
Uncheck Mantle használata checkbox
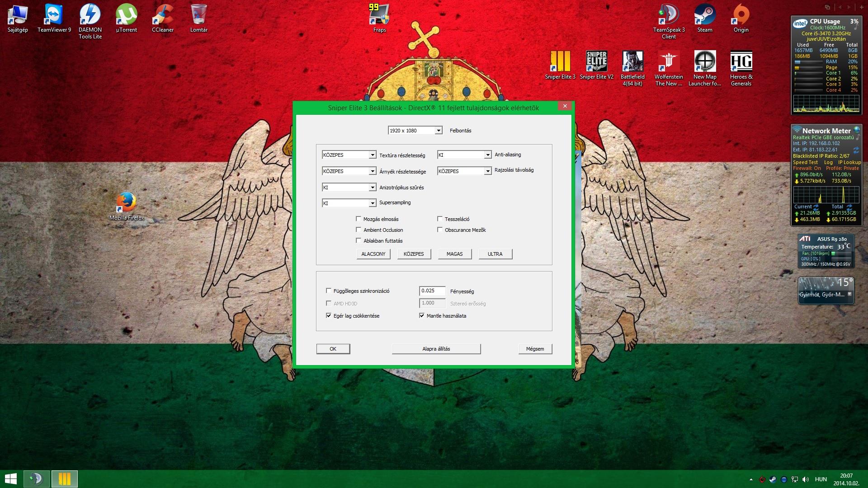pyautogui.click(x=422, y=316)
